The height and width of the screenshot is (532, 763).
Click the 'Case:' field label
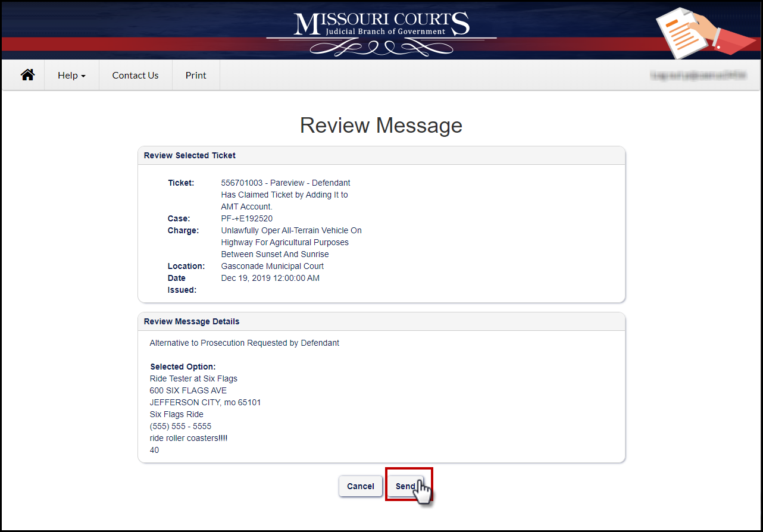click(179, 218)
